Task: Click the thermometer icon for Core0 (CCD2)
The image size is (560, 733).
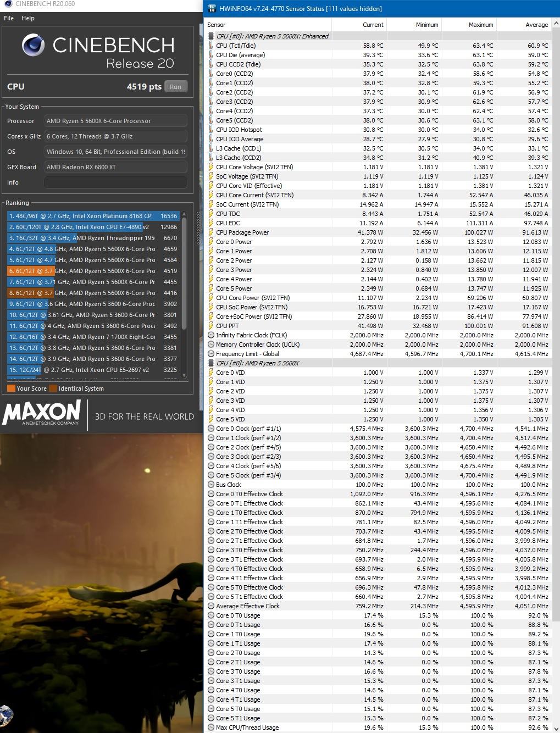Action: point(211,74)
